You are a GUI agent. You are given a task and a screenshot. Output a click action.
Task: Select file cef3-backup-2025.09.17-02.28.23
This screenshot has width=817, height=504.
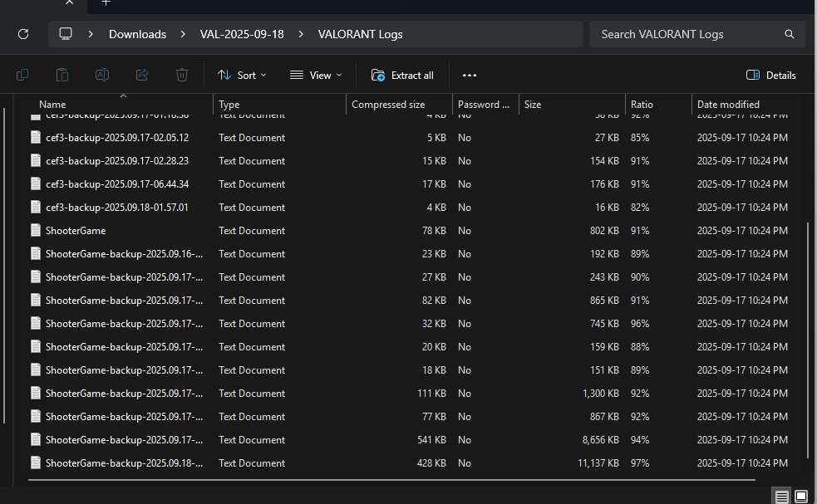(116, 161)
